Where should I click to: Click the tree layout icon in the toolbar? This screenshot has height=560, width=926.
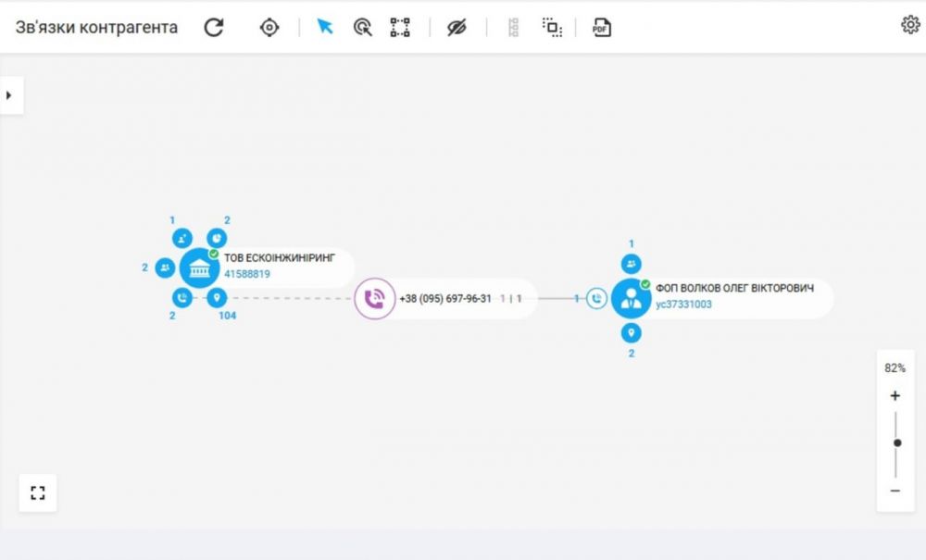513,27
